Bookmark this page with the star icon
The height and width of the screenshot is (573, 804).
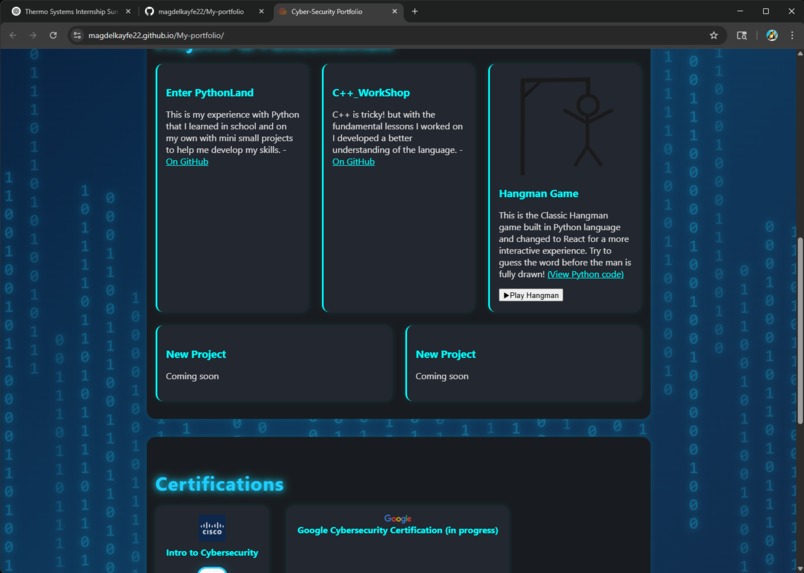click(x=713, y=35)
